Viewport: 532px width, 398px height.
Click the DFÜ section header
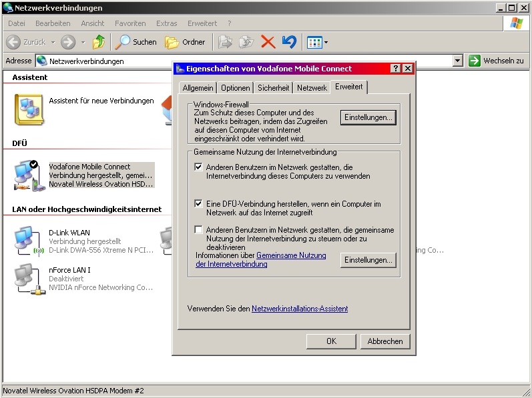coord(19,143)
